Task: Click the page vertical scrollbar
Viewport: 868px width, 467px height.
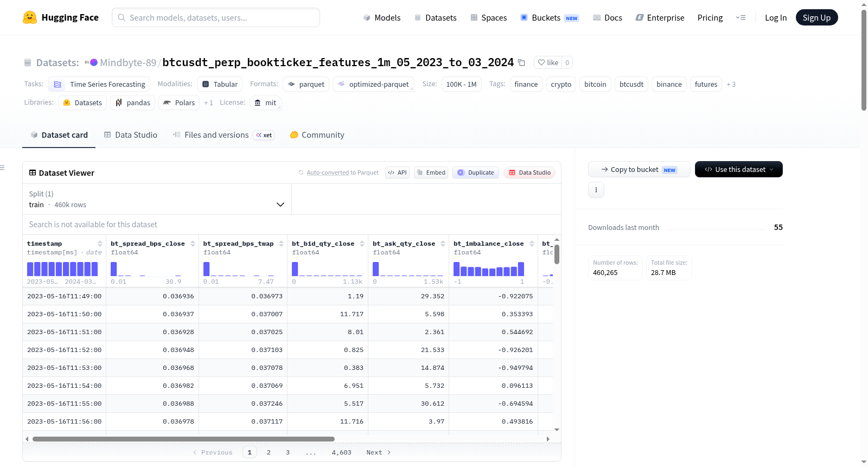Action: 864,60
